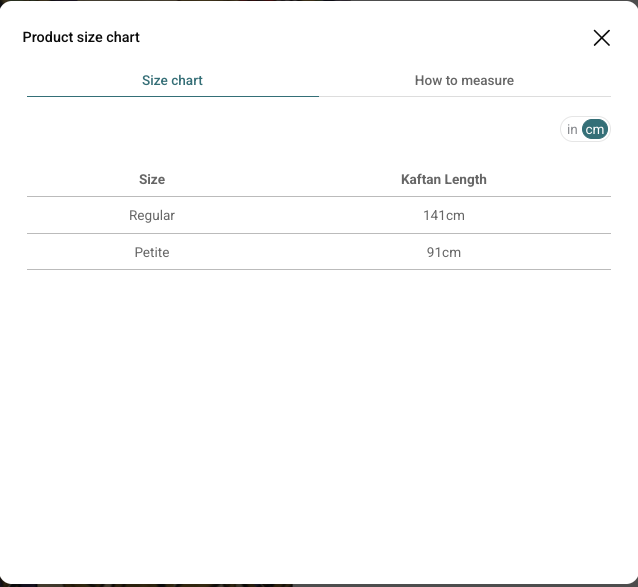Switch units to inches
Image resolution: width=638 pixels, height=587 pixels.
click(x=572, y=130)
